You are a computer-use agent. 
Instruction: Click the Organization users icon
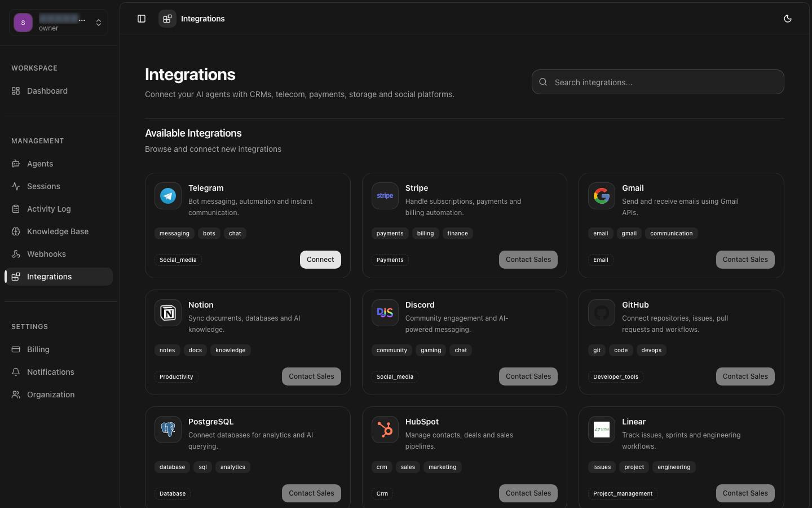(16, 395)
